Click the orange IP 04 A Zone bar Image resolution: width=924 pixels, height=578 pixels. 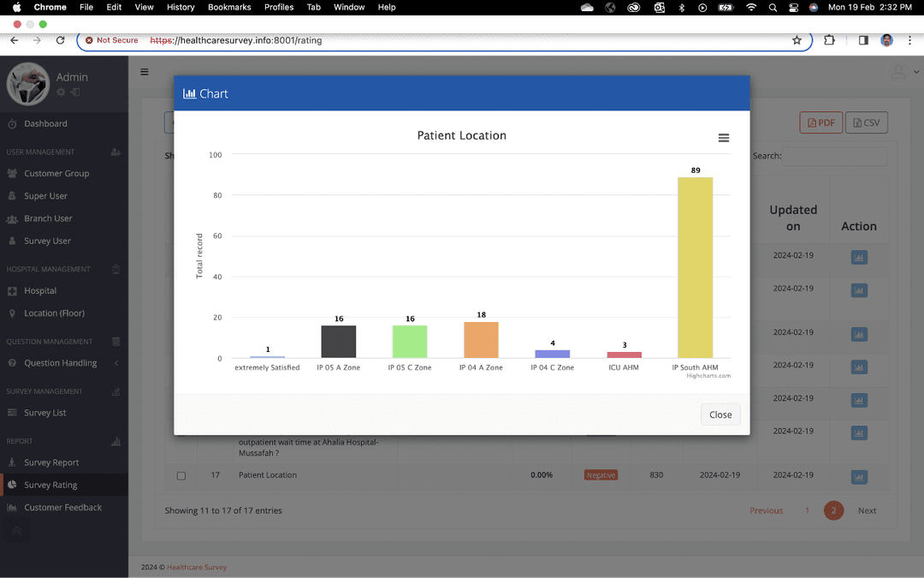tap(481, 340)
